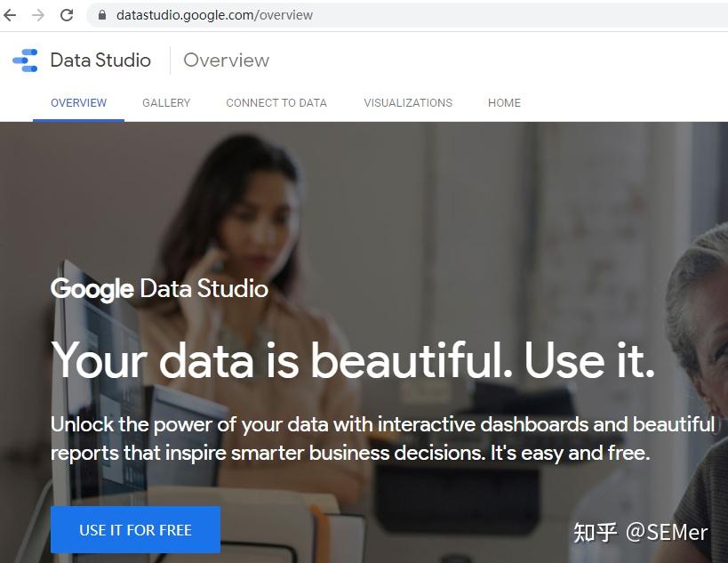Click the Data Studio brand name

(x=100, y=60)
